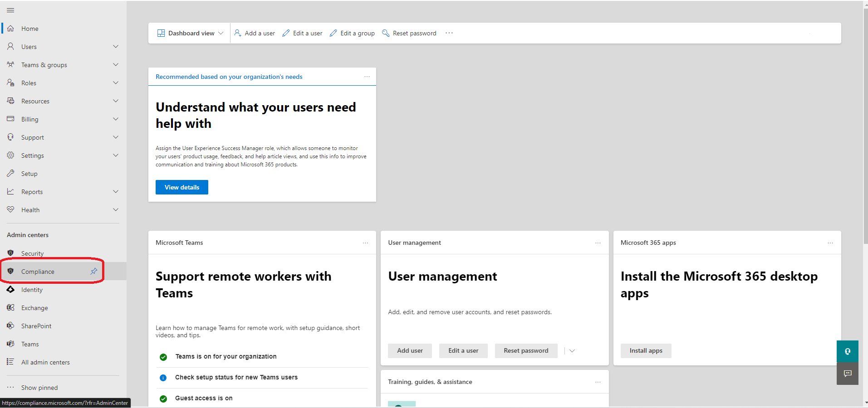Screen dimensions: 868x408
Task: Open toolbar more options ellipsis
Action: (x=449, y=33)
